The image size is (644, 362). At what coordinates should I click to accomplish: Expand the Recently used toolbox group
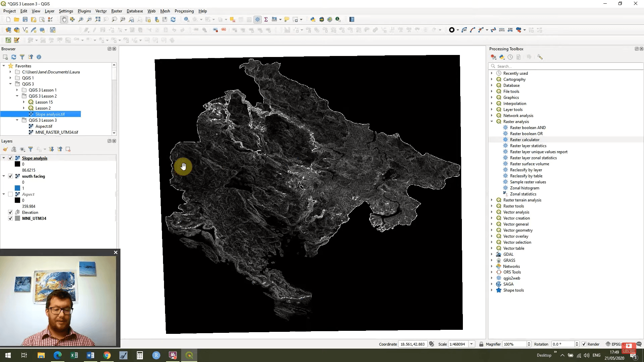click(492, 73)
